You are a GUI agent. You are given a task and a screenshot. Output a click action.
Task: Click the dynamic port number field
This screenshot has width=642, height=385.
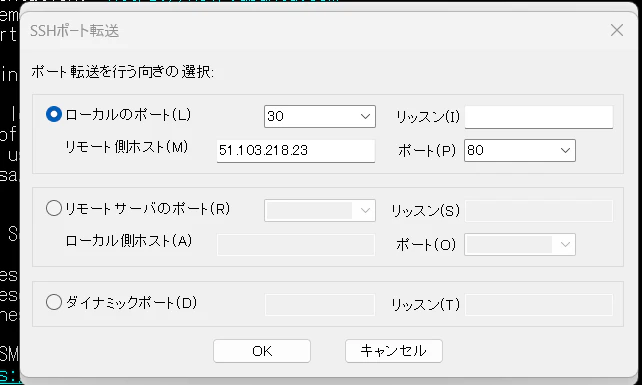pyautogui.click(x=320, y=305)
